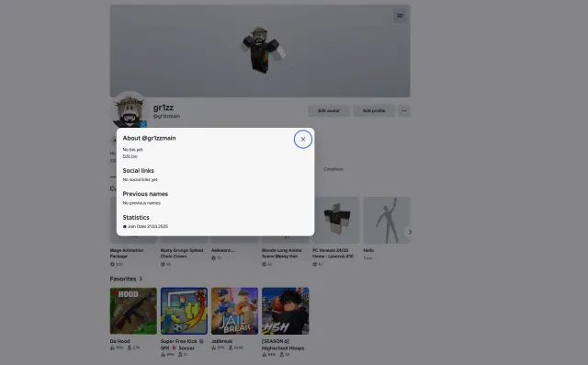Click the 'Join Date 21.03.2025' statistic

click(148, 226)
